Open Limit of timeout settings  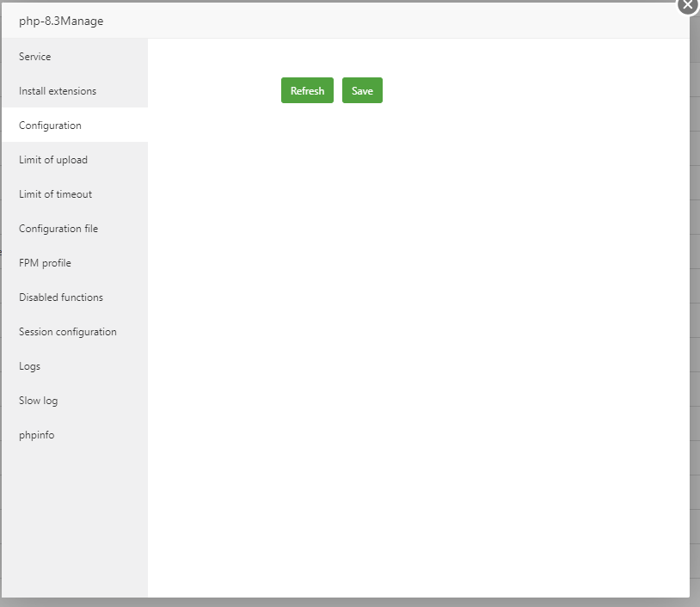pos(75,194)
